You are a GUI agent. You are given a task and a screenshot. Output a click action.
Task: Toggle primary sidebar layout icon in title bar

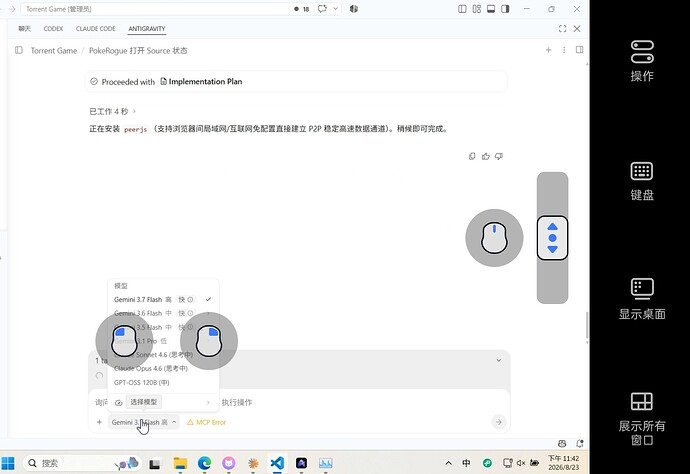click(462, 9)
